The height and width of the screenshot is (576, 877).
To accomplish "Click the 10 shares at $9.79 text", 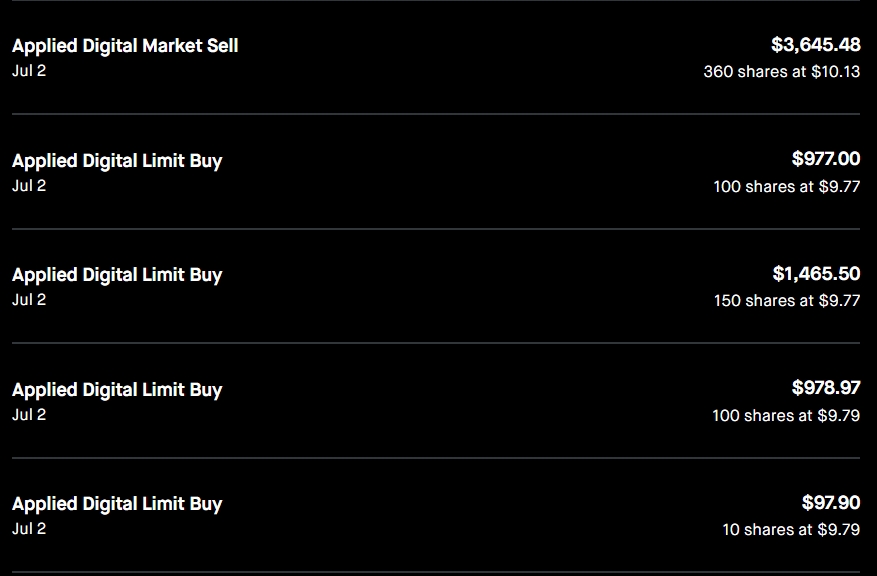I will 791,529.
